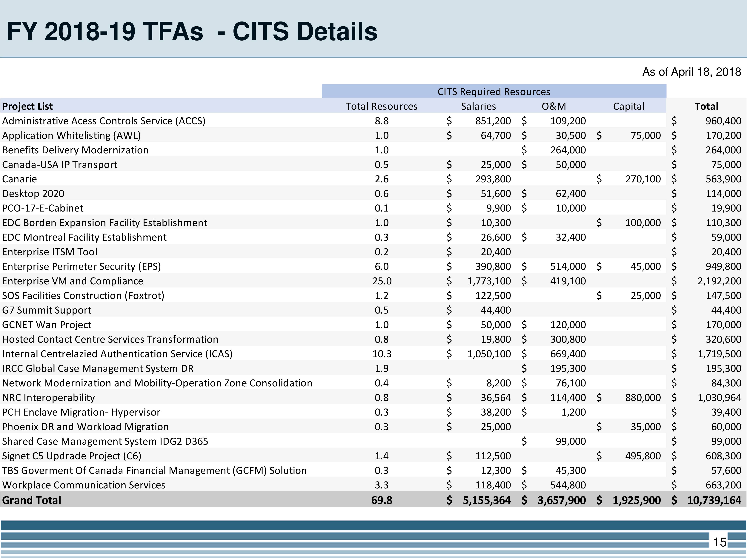Select Benefits Delivery Modernization O&M value 264,000
747x560 pixels.
coord(568,150)
